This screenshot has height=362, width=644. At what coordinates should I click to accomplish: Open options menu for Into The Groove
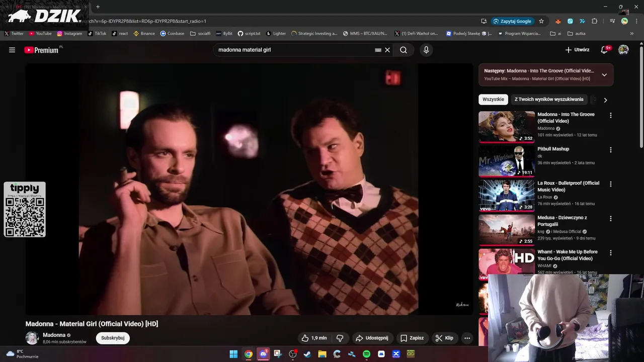pyautogui.click(x=611, y=116)
